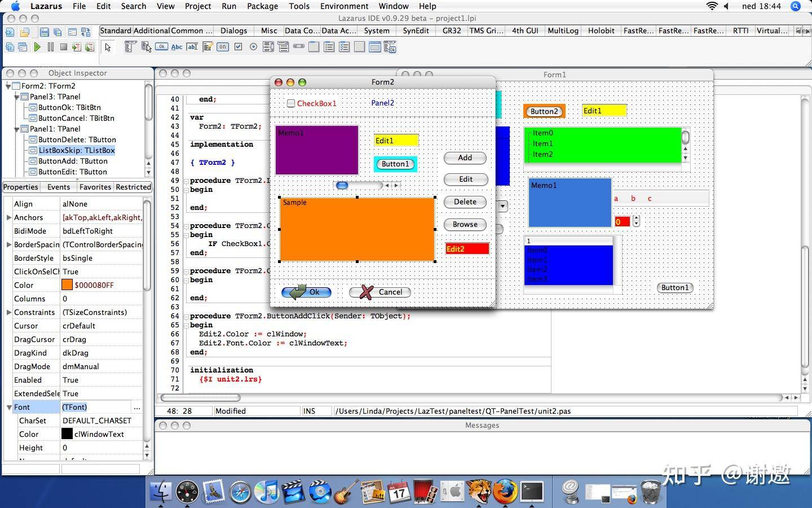Image resolution: width=812 pixels, height=508 pixels.
Task: Expand the Constraints property
Action: [x=8, y=312]
